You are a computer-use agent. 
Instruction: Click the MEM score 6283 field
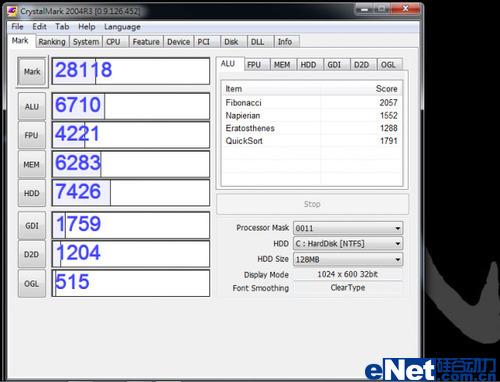click(x=131, y=164)
